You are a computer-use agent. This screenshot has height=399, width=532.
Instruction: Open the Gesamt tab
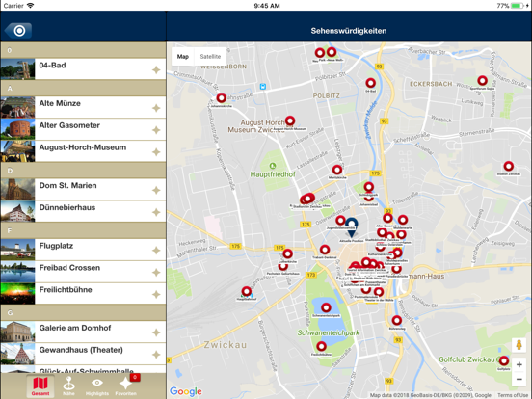click(x=40, y=386)
